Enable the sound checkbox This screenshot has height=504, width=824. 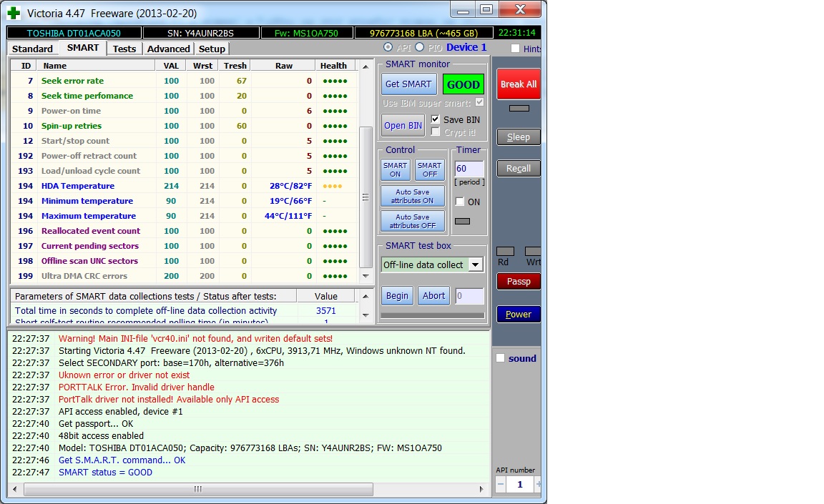click(501, 358)
